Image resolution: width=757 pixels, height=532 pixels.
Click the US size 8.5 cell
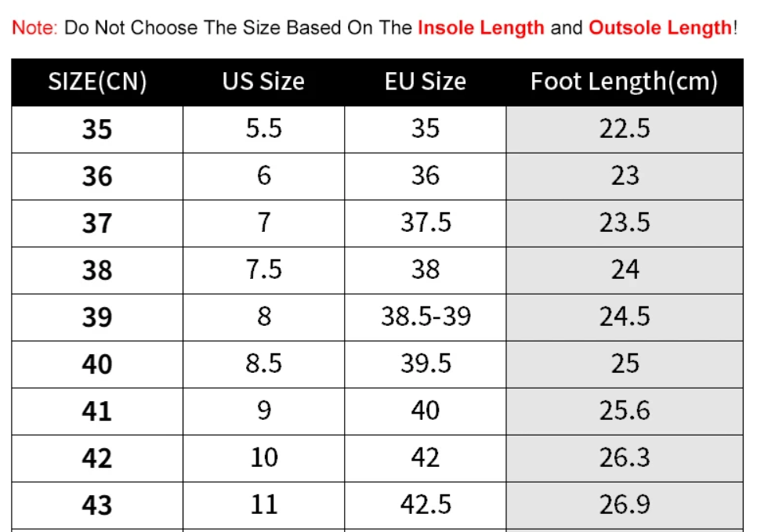click(263, 364)
